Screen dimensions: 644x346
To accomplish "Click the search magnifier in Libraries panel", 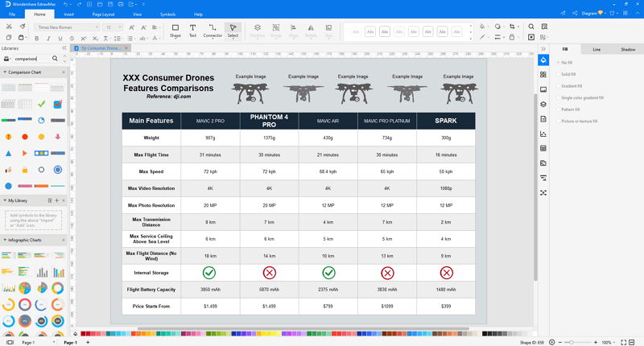I will pyautogui.click(x=55, y=59).
